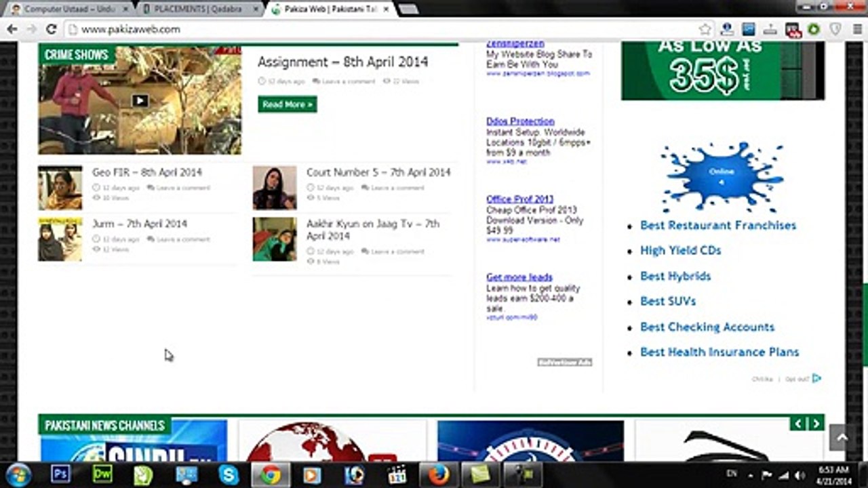Click the green circle extension icon

814,29
